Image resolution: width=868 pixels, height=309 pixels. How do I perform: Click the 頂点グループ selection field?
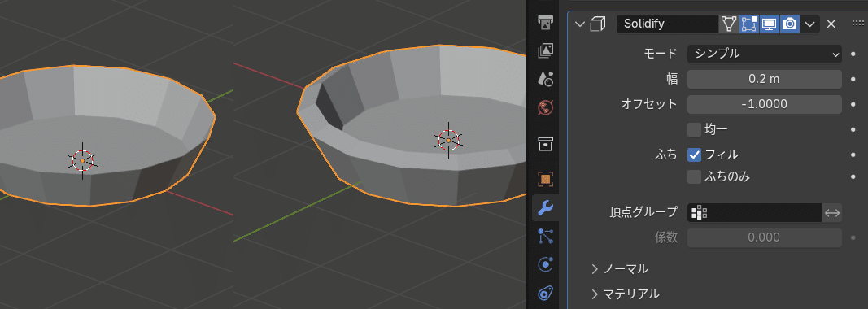(x=755, y=213)
